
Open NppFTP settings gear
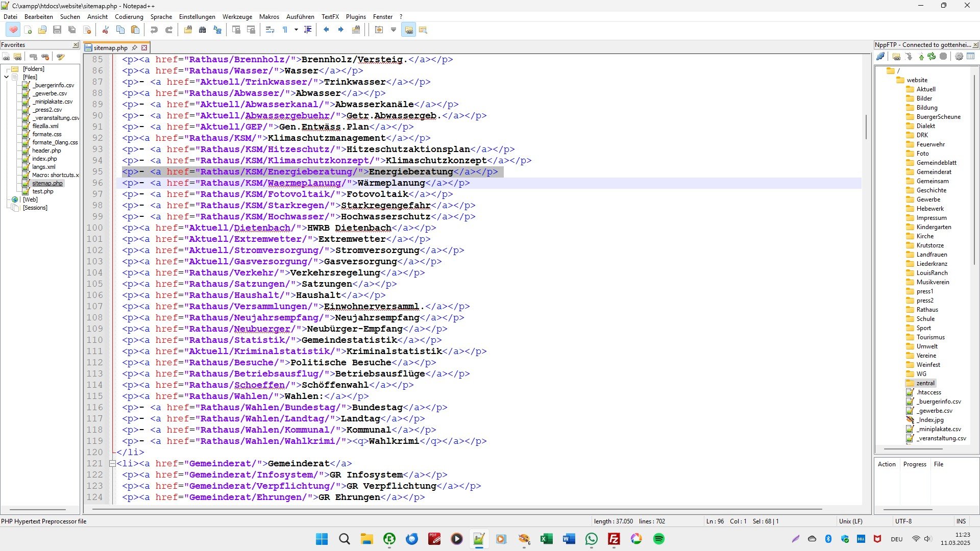point(959,57)
